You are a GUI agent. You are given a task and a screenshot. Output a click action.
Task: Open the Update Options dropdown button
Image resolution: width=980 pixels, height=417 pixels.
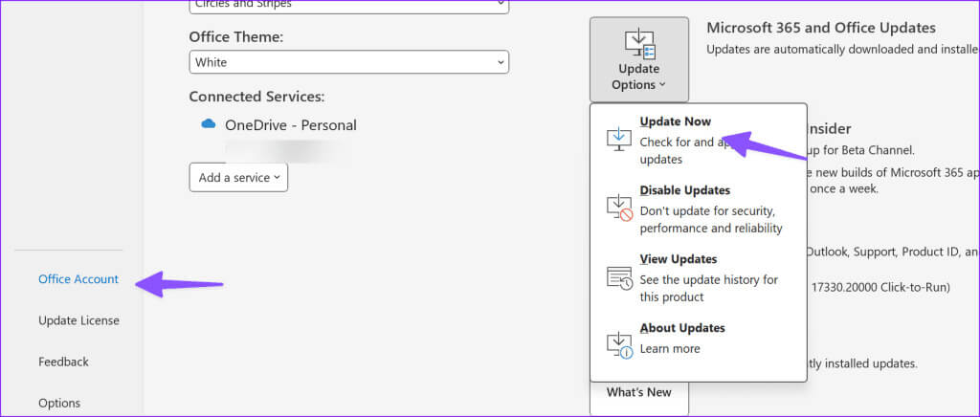(x=638, y=60)
